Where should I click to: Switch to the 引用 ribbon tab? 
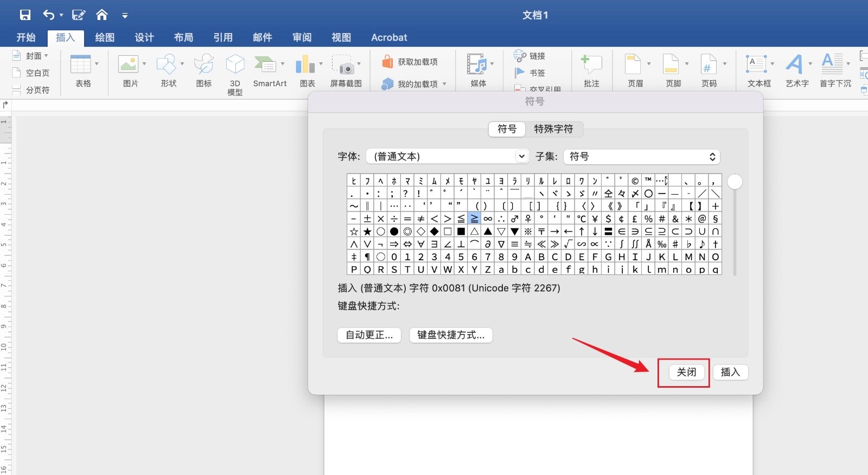pos(223,37)
